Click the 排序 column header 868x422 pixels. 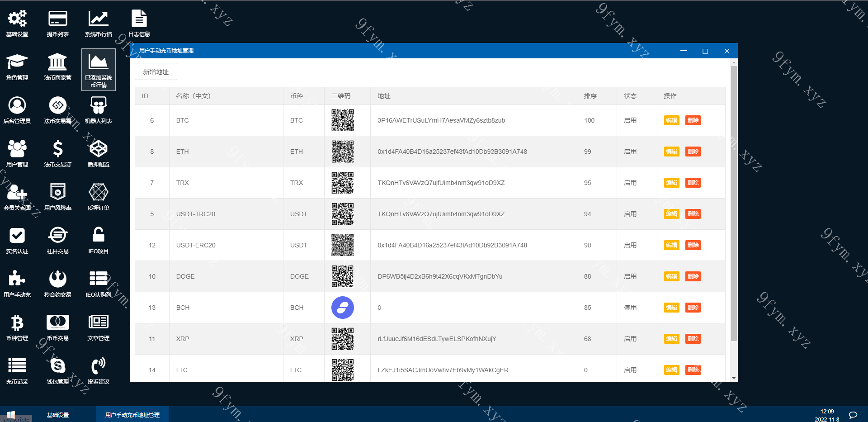pos(590,96)
